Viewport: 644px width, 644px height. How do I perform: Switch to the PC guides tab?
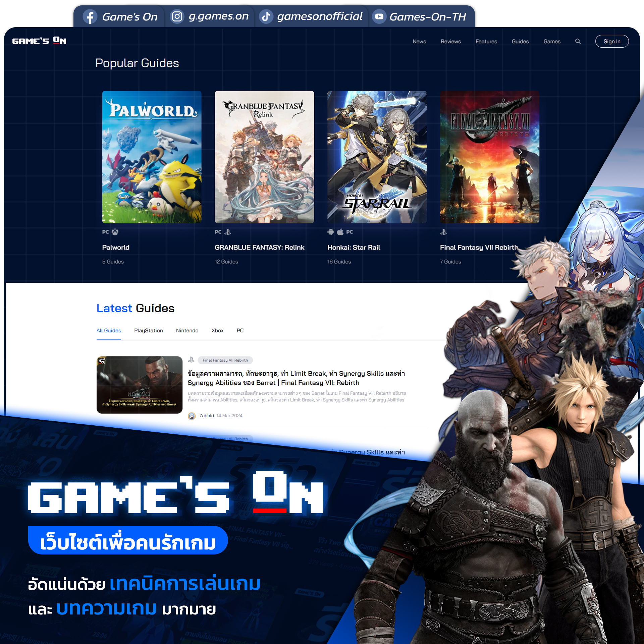click(240, 330)
